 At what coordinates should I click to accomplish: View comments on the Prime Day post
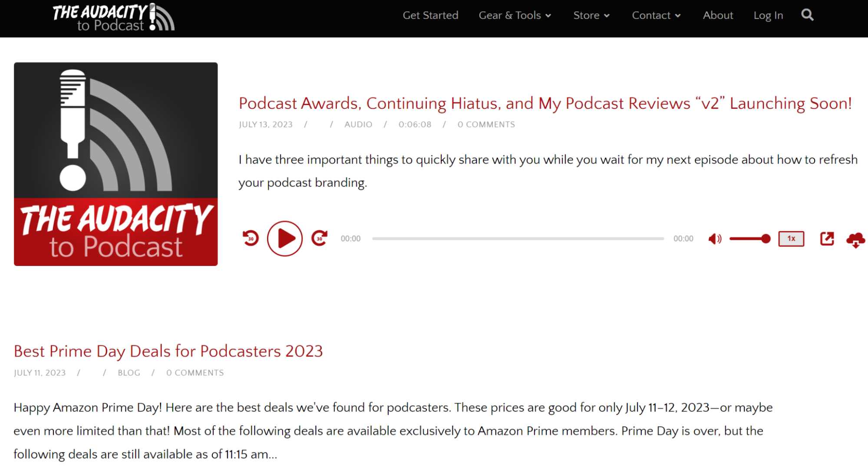195,373
